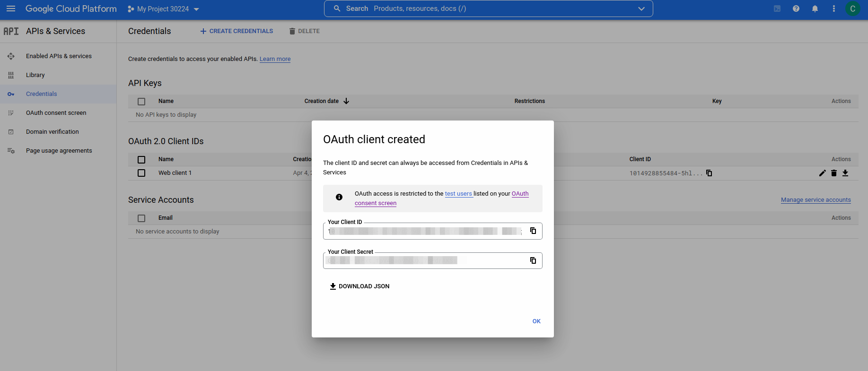Screen dimensions: 868x371
Task: Open Manage service accounts link
Action: [x=816, y=200]
